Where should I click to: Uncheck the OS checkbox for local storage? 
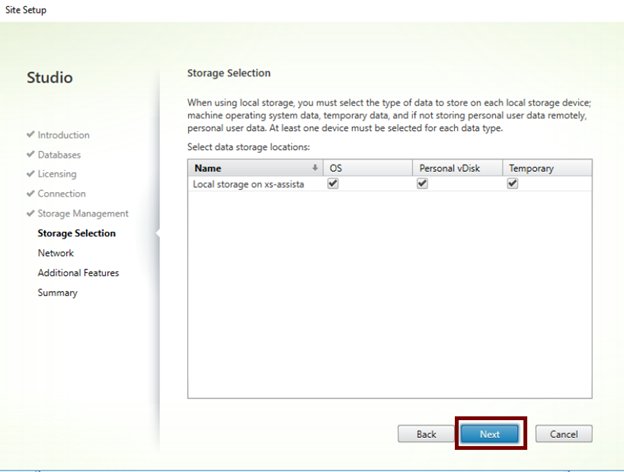333,183
